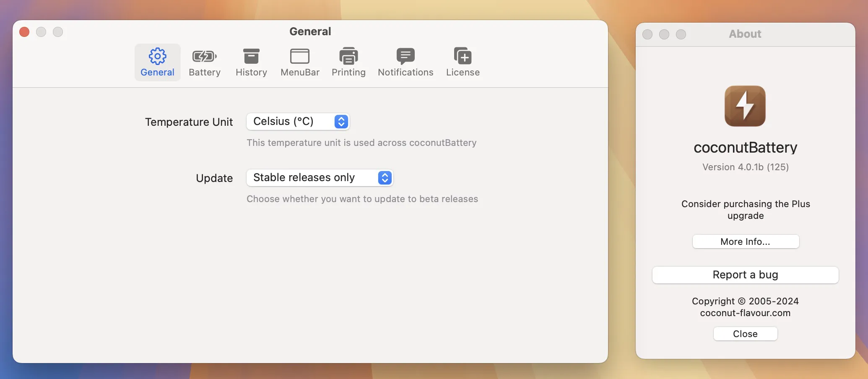Click the Temperature Unit label
Viewport: 868px width, 379px height.
[x=189, y=122]
